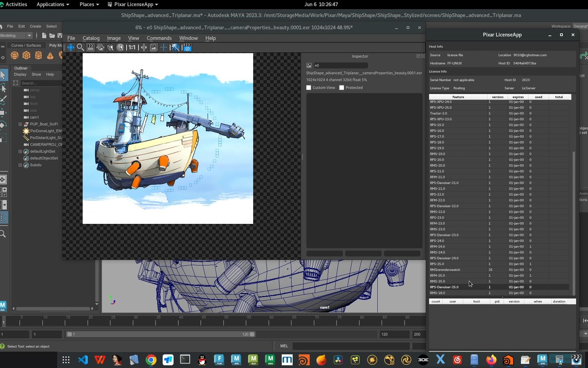Select the cone primitive on the Poly Modeling shelf
The width and height of the screenshot is (588, 368).
click(50, 55)
